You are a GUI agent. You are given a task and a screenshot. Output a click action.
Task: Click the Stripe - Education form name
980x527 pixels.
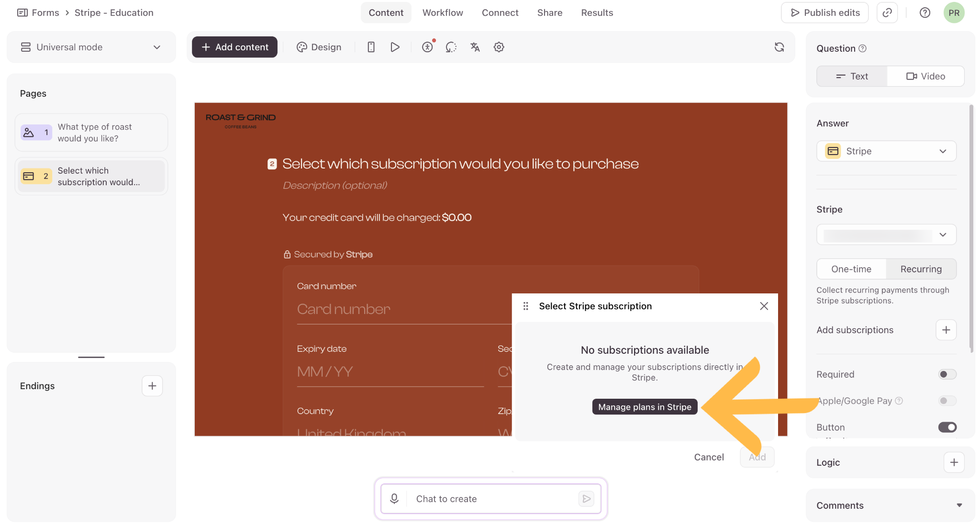pos(114,12)
